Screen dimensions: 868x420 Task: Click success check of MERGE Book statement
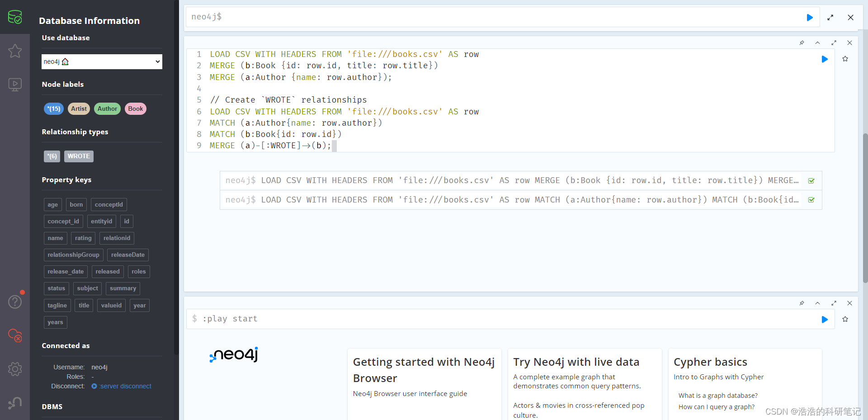click(811, 181)
